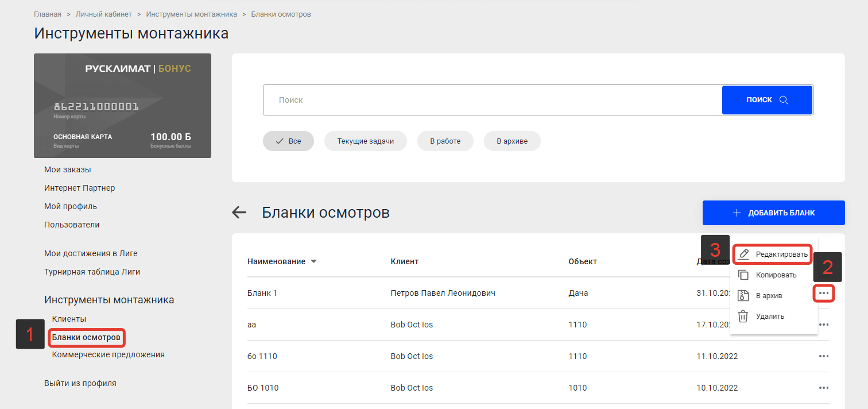This screenshot has width=868, height=409.
Task: Click the Русклимат Бонус card image
Action: (122, 106)
